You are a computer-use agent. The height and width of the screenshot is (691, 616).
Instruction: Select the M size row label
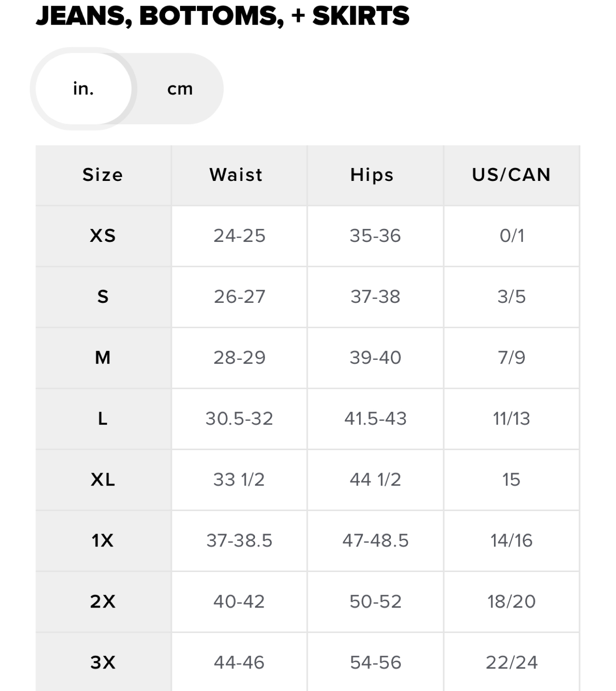(x=103, y=357)
